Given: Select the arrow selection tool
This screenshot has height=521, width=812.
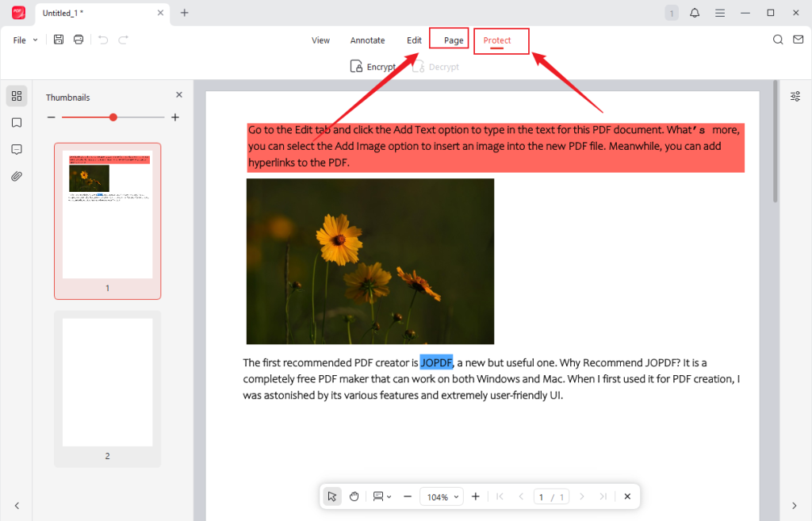Looking at the screenshot, I should coord(331,496).
